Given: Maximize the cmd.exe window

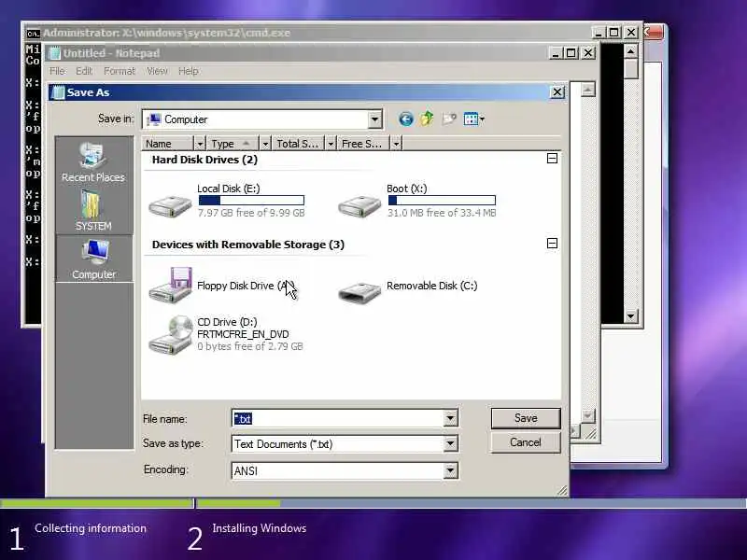Looking at the screenshot, I should (x=614, y=33).
